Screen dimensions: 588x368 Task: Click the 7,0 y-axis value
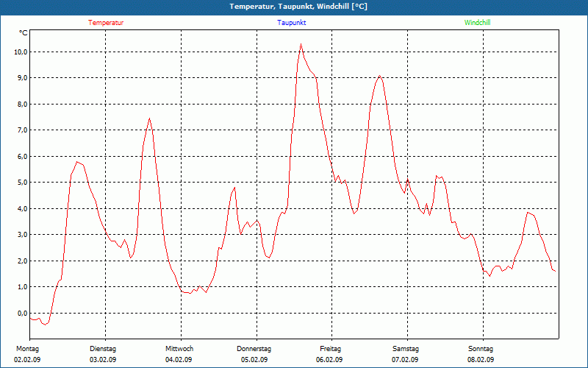click(x=22, y=130)
